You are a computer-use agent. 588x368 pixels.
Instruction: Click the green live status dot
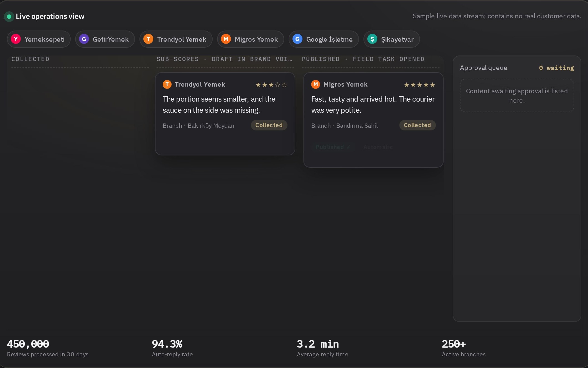coord(9,17)
